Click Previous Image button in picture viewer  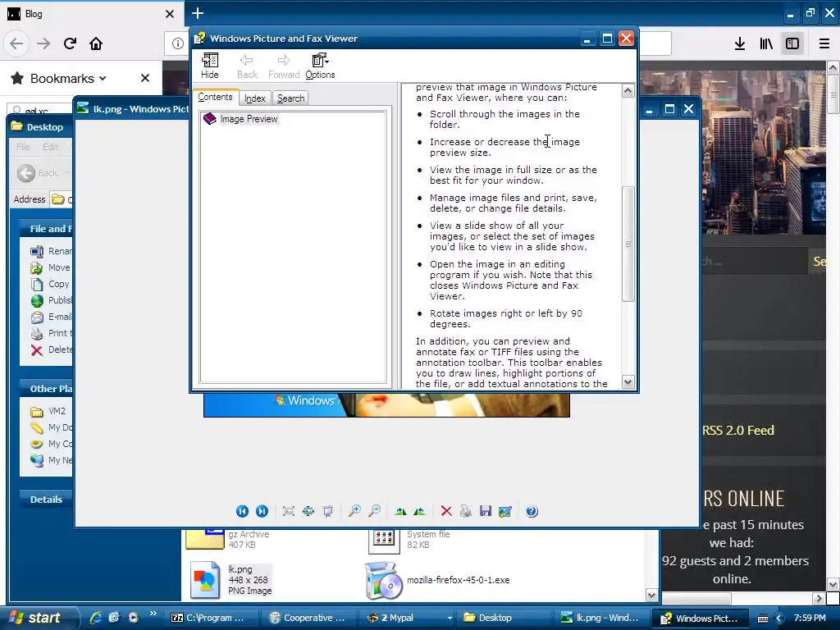242,511
